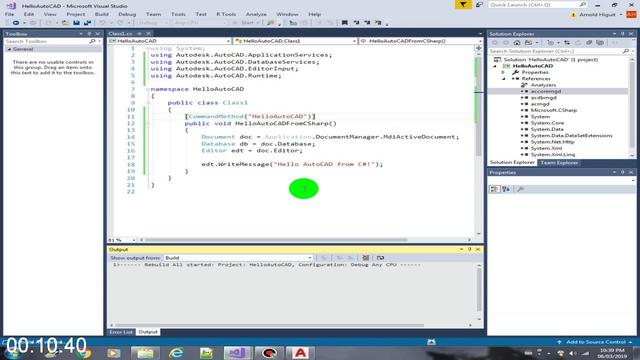
Task: Pin the Toolbox panel with auto-hide icon
Action: (x=89, y=33)
